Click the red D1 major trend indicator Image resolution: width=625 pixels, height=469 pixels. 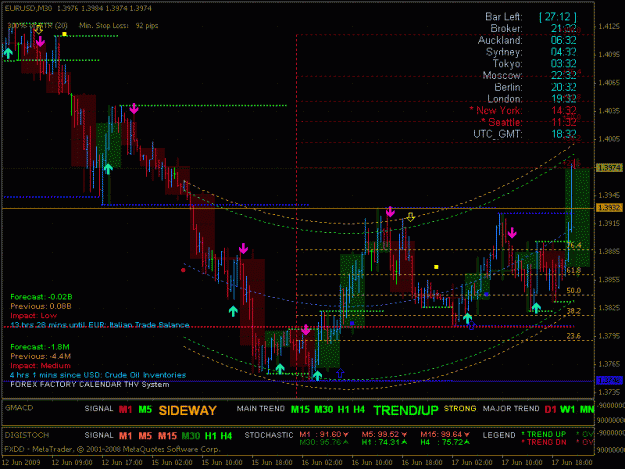coord(550,409)
